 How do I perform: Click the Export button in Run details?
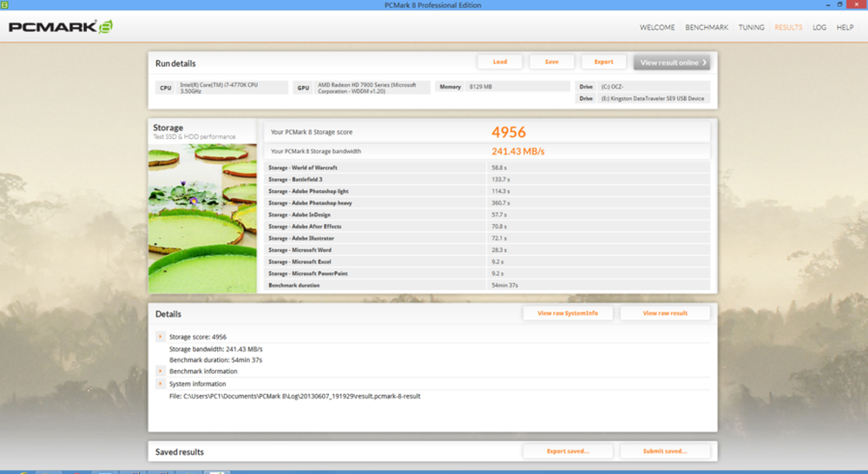click(603, 62)
